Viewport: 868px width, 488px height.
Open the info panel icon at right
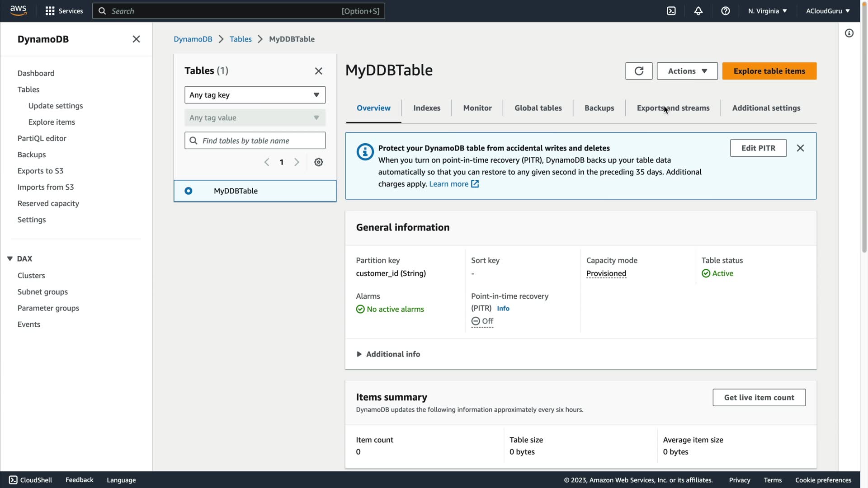pos(849,33)
